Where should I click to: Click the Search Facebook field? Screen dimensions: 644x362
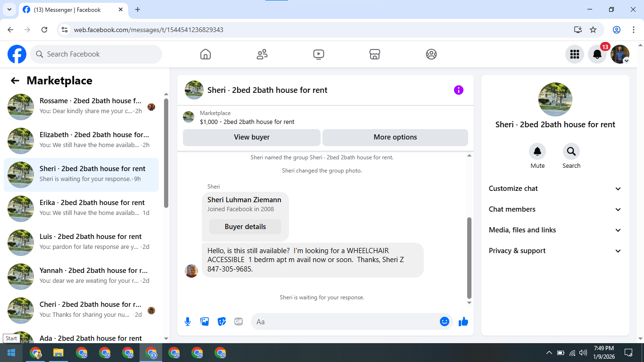[x=96, y=54]
